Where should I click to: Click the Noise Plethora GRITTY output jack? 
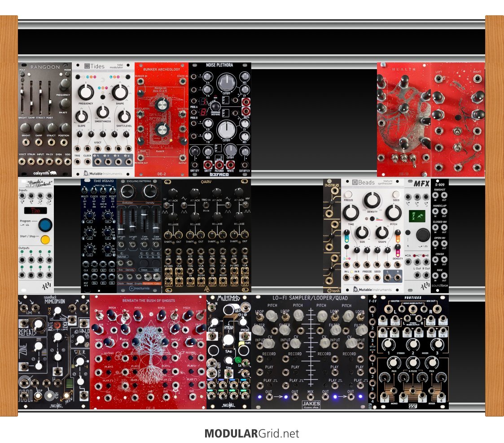pyautogui.click(x=208, y=165)
